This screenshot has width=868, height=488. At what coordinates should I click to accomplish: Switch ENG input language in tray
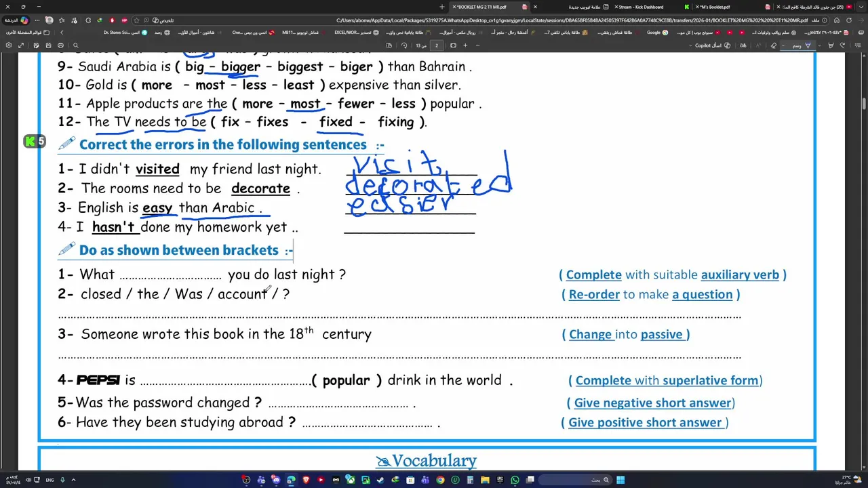point(50,480)
